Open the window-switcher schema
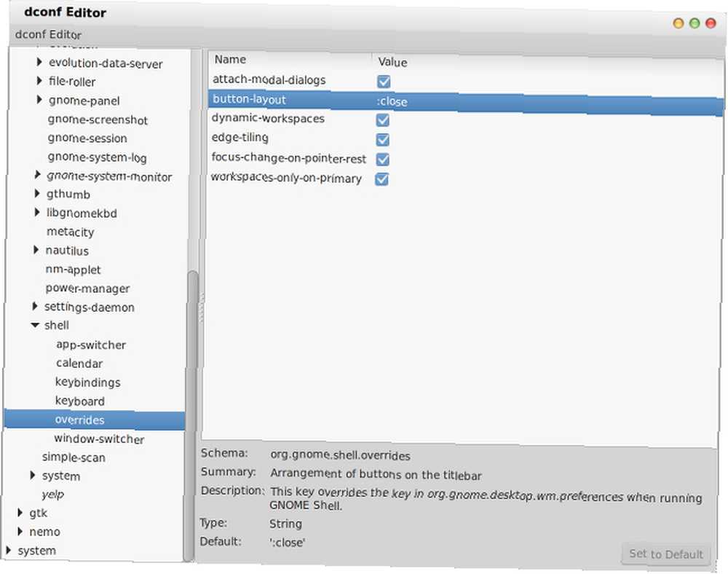The image size is (728, 574). click(99, 439)
